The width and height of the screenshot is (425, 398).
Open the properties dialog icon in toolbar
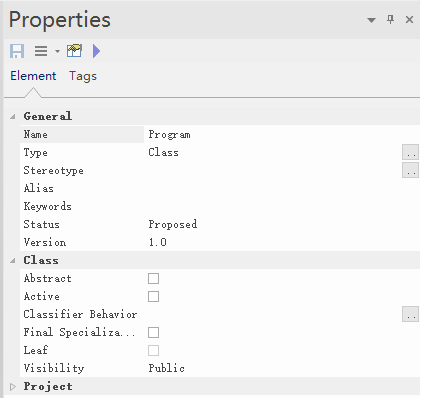pos(74,51)
